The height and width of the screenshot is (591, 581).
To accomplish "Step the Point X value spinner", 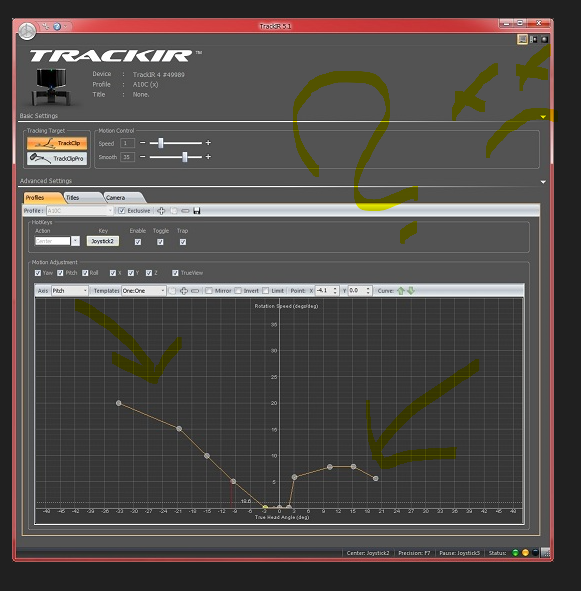I will pos(335,291).
